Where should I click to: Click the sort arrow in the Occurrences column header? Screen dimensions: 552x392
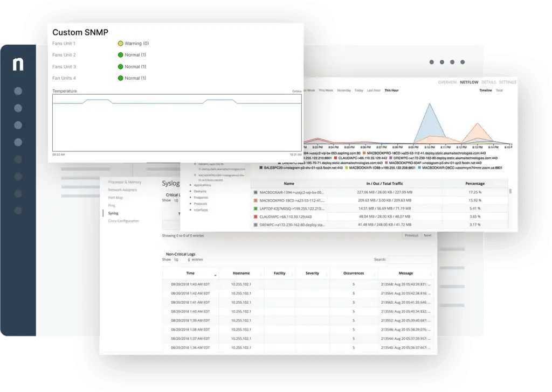click(374, 275)
